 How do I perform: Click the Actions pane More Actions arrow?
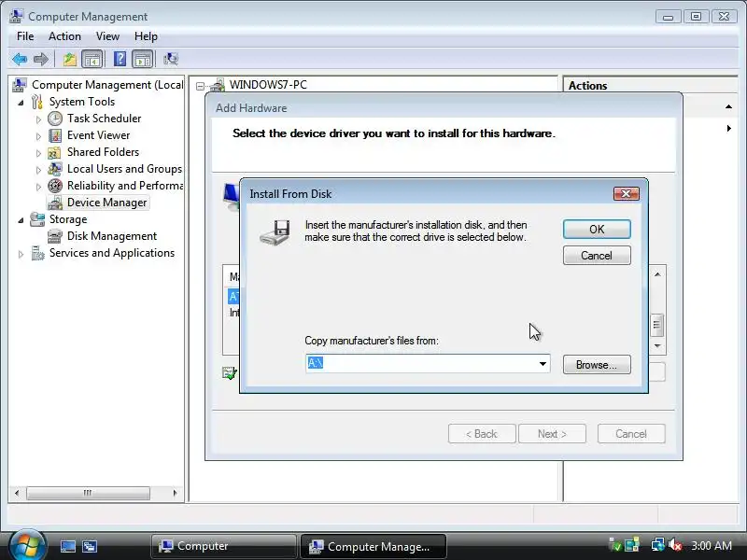729,129
